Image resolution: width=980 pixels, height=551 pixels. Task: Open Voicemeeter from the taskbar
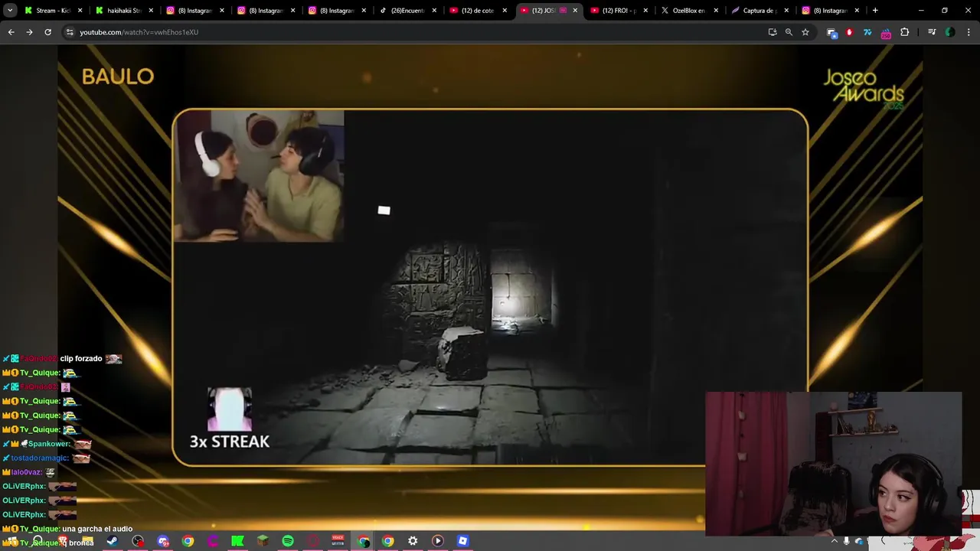(x=338, y=541)
